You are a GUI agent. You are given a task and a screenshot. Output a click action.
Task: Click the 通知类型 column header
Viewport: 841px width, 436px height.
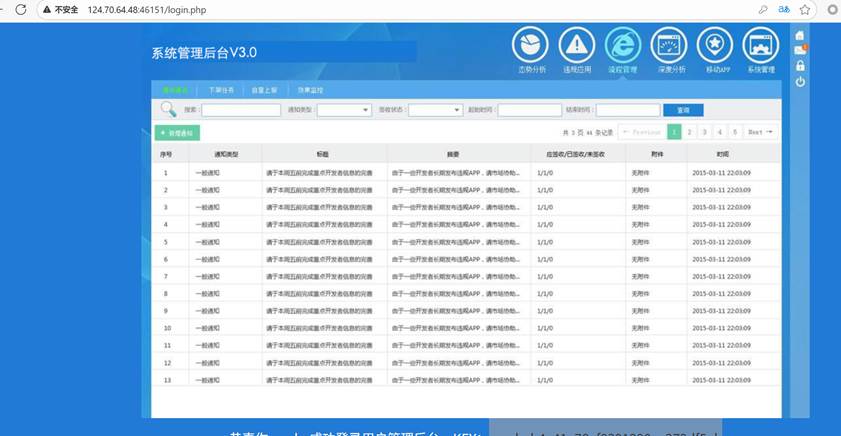(x=226, y=154)
